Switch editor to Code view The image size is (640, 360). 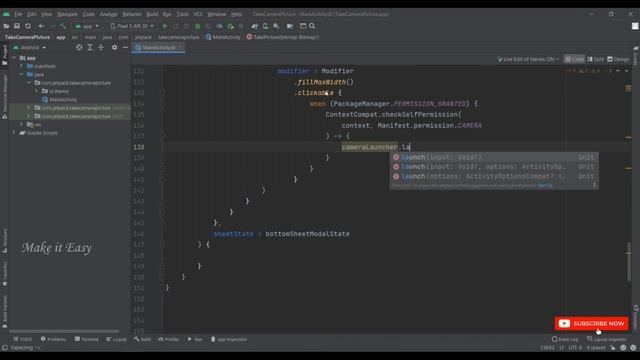[x=574, y=59]
